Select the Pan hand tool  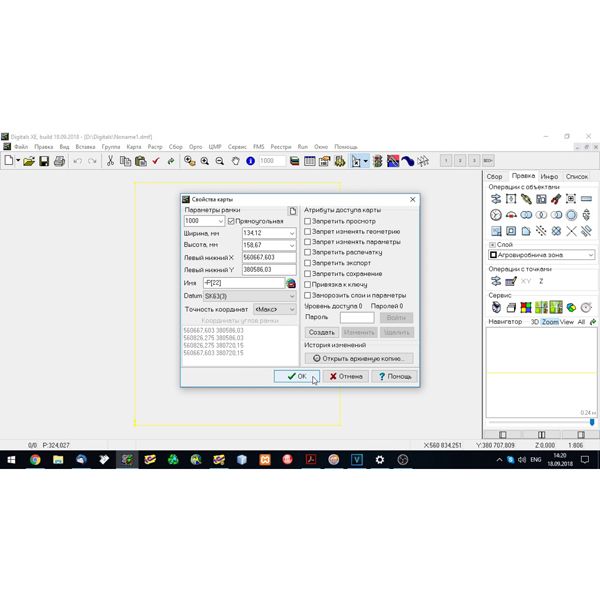pyautogui.click(x=235, y=161)
